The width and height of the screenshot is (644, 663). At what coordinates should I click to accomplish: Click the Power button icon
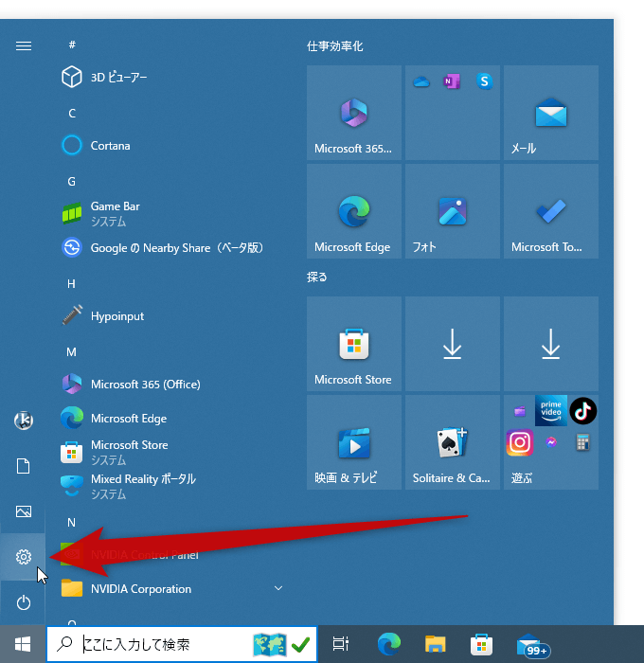pyautogui.click(x=24, y=602)
